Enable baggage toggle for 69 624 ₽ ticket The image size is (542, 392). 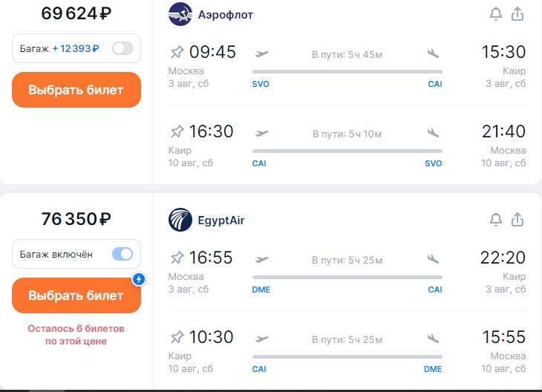tap(122, 48)
